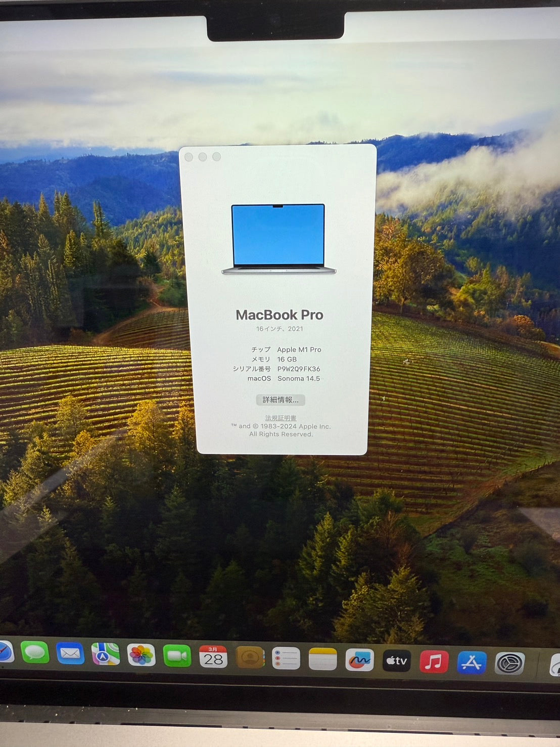560x747 pixels.
Task: Open Calendar showing March 28
Action: tap(213, 657)
